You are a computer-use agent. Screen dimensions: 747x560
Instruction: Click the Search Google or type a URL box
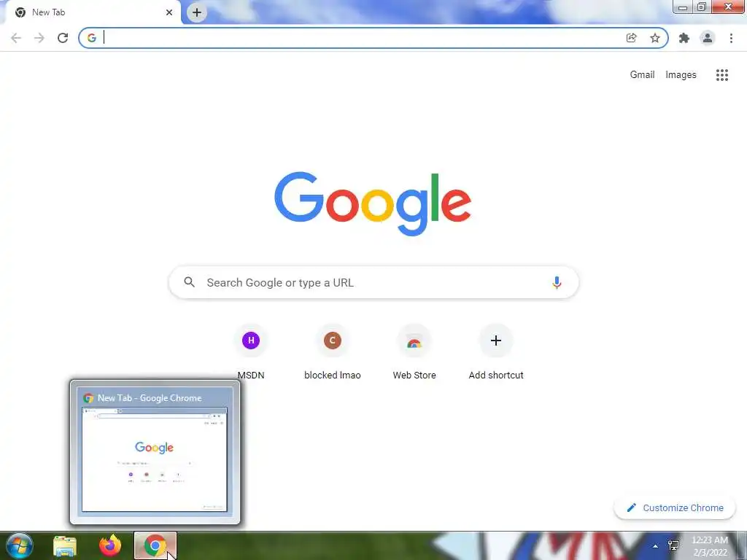click(x=374, y=282)
